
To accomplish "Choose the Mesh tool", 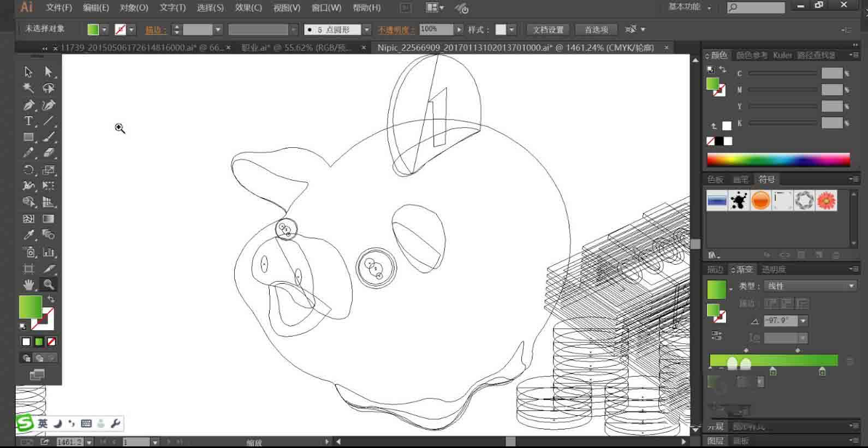I will tap(28, 219).
